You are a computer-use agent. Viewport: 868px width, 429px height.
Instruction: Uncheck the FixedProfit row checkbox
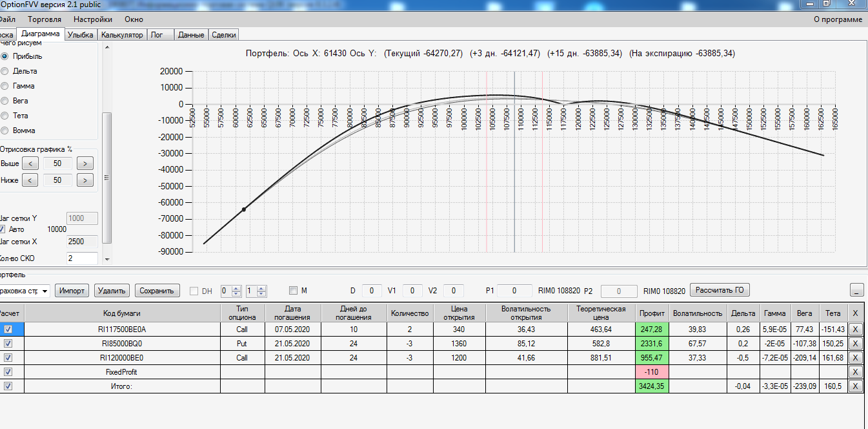[8, 372]
